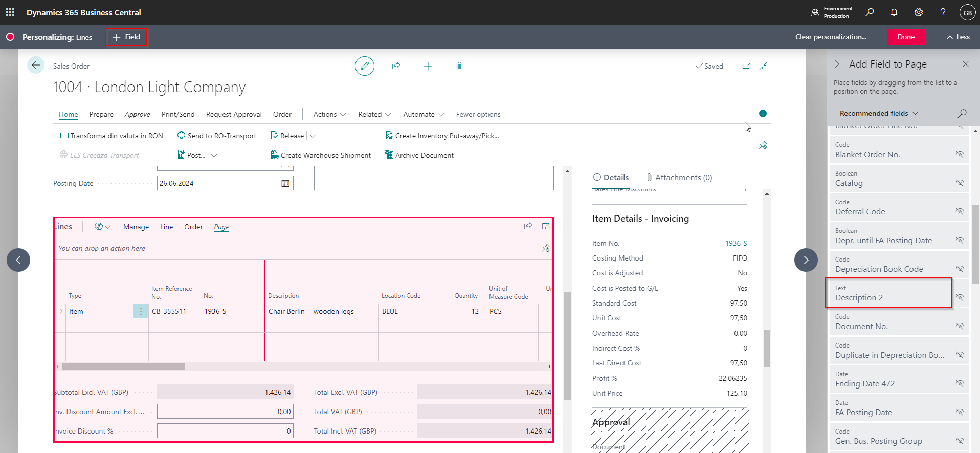This screenshot has height=453, width=980.
Task: Click Archive Document
Action: point(419,155)
